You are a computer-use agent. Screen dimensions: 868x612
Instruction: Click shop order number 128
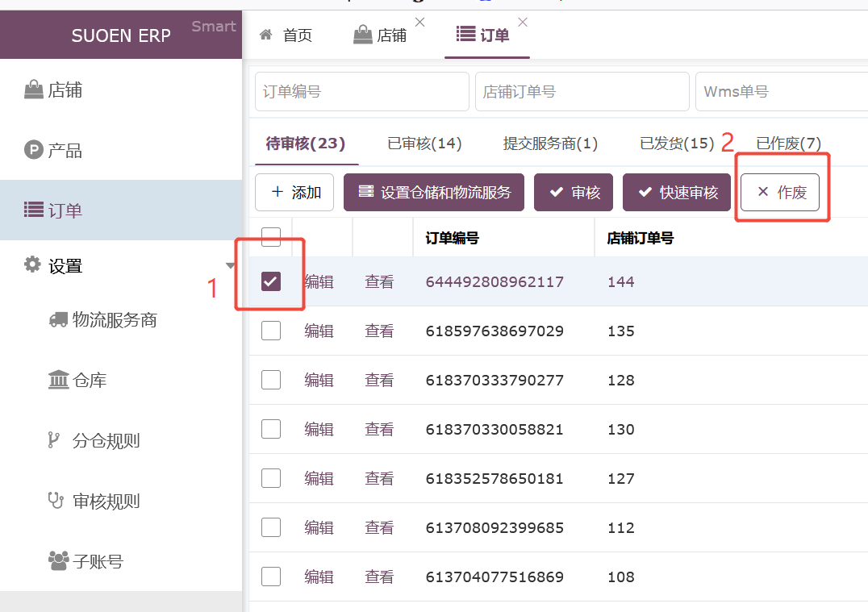(620, 380)
